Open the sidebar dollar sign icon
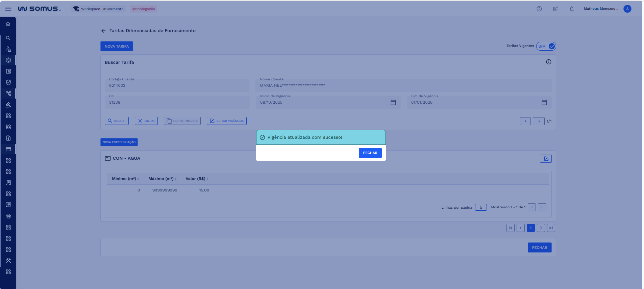This screenshot has width=644, height=289. point(8,60)
